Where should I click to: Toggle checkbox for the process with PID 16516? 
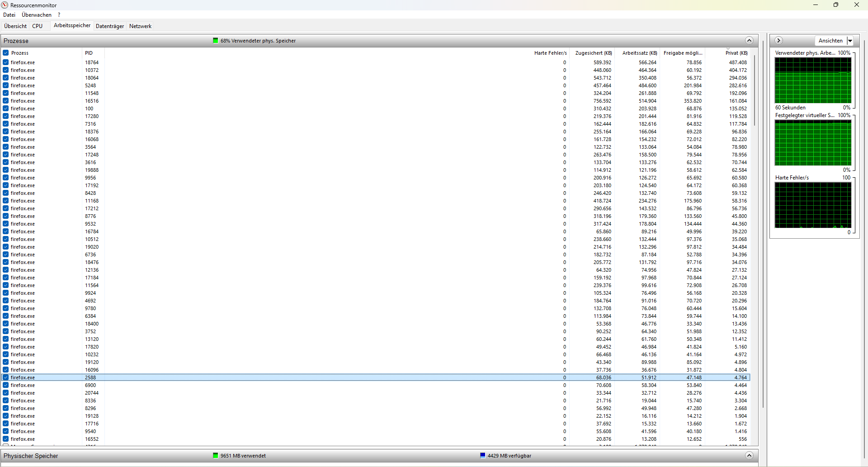pyautogui.click(x=6, y=101)
